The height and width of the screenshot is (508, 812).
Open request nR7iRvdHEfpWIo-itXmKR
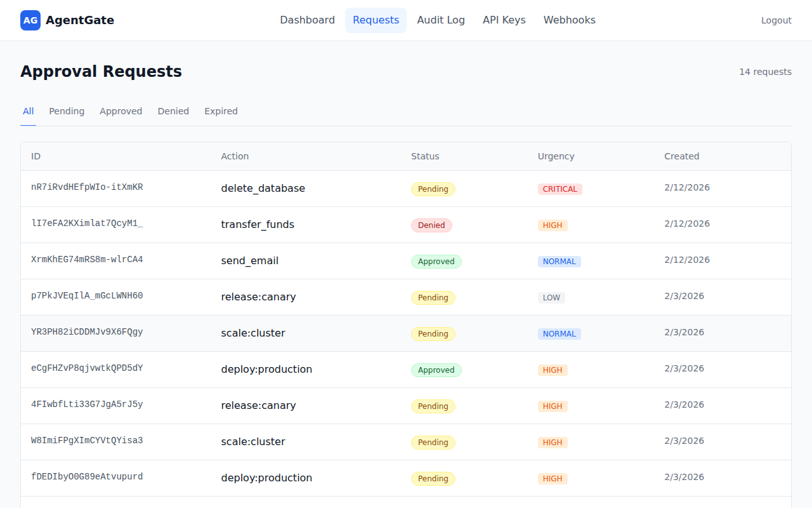pyautogui.click(x=87, y=187)
